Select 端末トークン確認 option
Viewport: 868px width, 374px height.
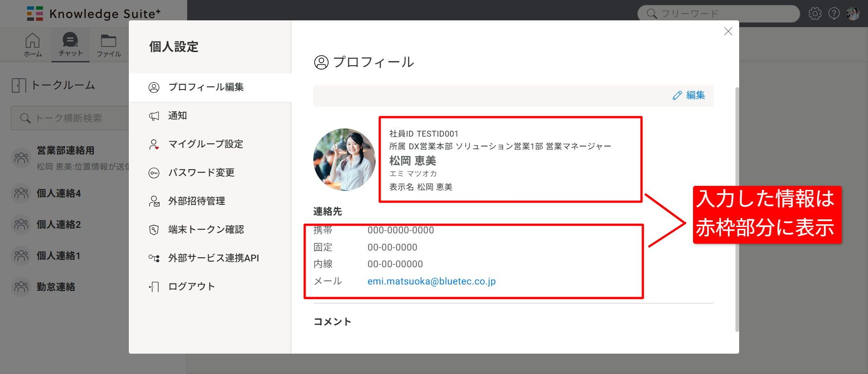click(206, 230)
